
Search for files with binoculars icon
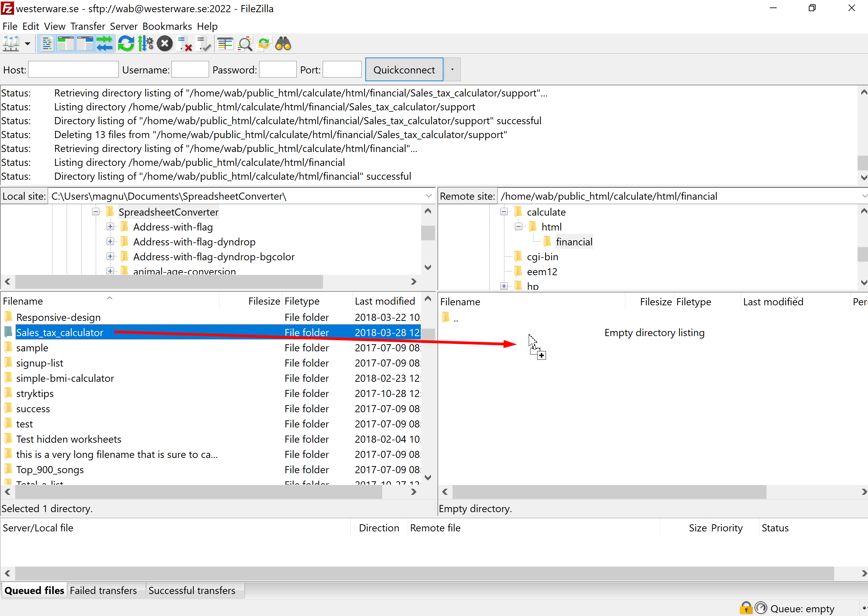click(283, 44)
